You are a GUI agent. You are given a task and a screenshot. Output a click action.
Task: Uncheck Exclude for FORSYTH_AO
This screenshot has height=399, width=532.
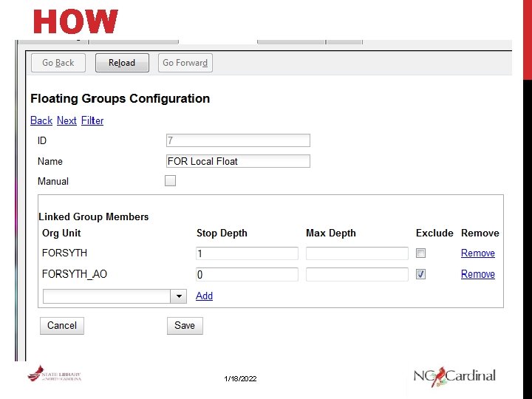click(420, 274)
